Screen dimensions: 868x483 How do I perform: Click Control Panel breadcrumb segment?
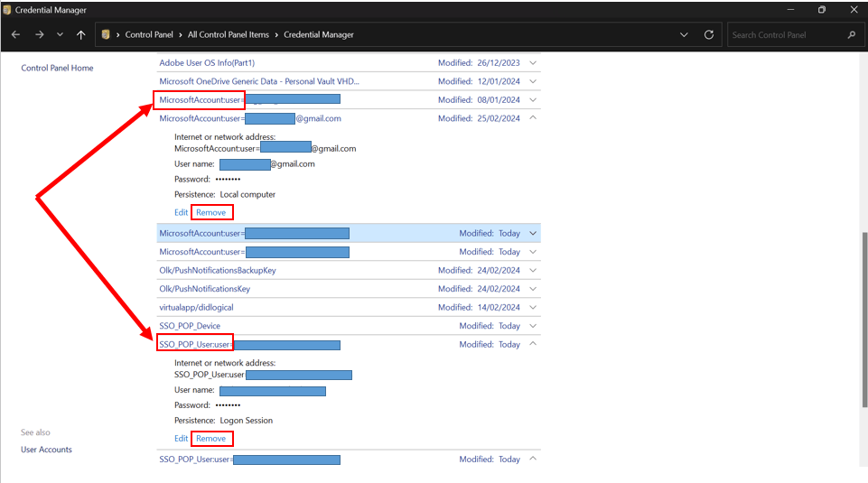[x=149, y=35]
